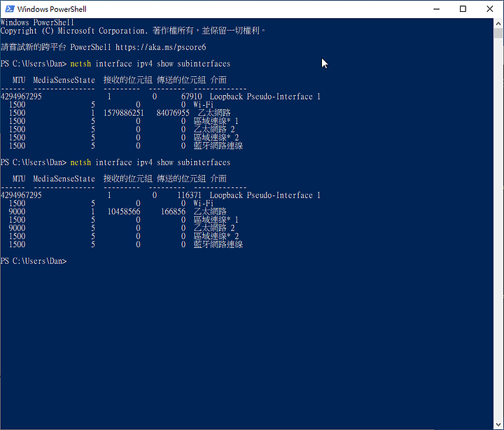504x430 pixels.
Task: Click the second table's 介面 header
Action: click(x=218, y=179)
